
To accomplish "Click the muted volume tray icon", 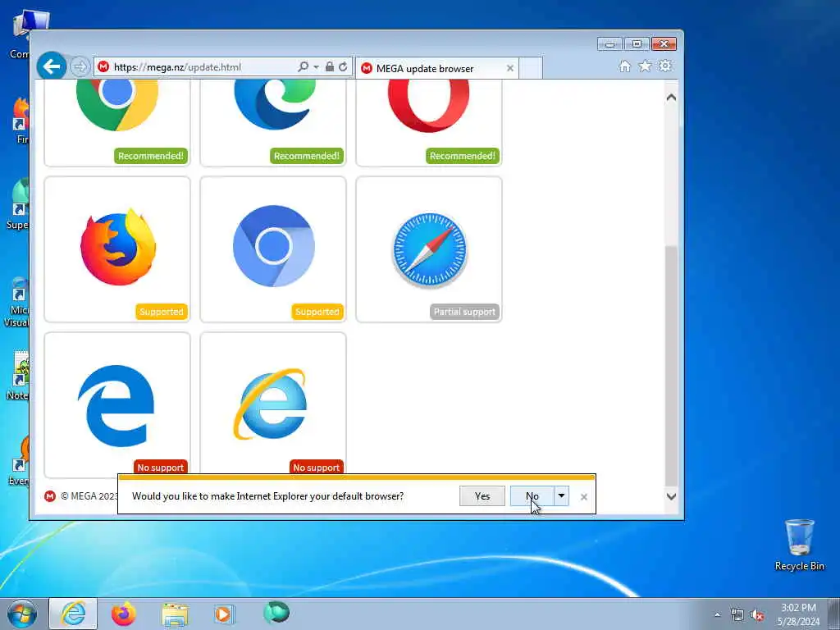I will (757, 615).
